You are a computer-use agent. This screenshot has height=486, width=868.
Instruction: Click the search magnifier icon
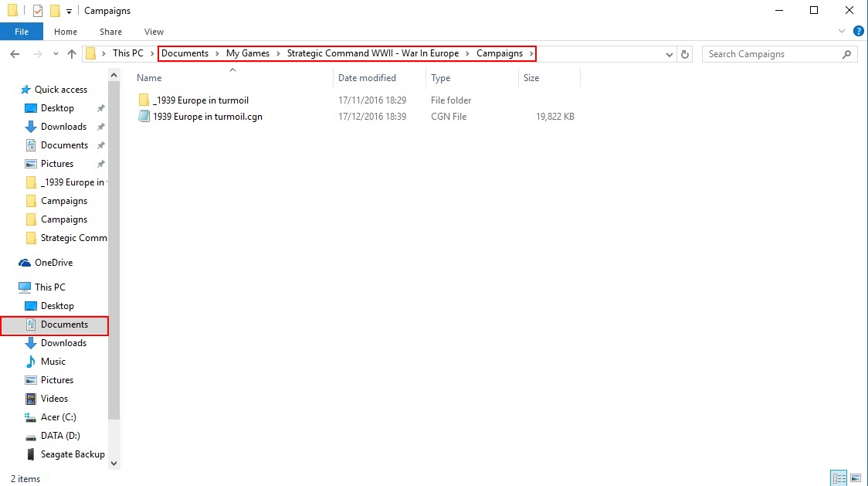(846, 54)
